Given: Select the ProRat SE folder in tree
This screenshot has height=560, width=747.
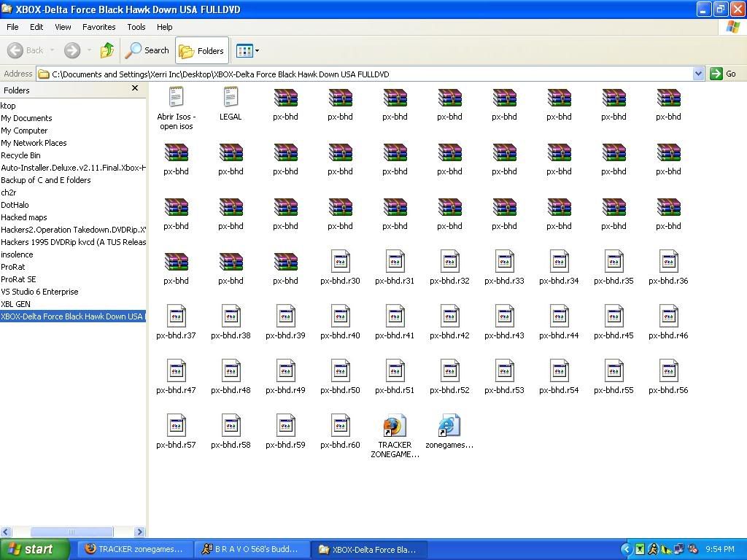Looking at the screenshot, I should [18, 279].
